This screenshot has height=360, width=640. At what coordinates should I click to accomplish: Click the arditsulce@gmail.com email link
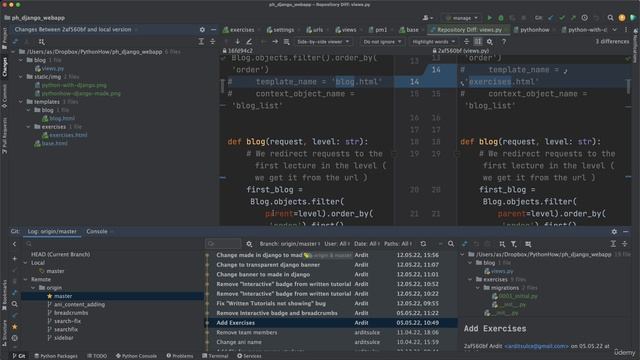coord(536,346)
